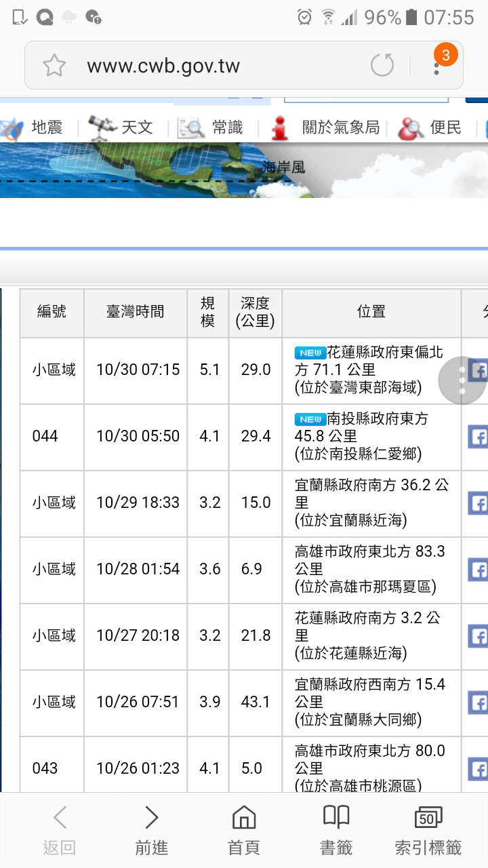
Task: Tap the page reload icon
Action: pyautogui.click(x=382, y=66)
